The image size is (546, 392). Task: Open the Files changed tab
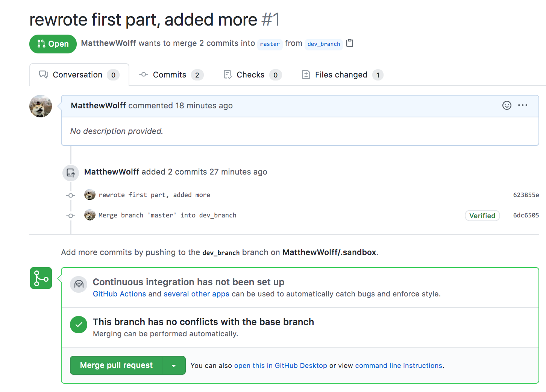[341, 75]
